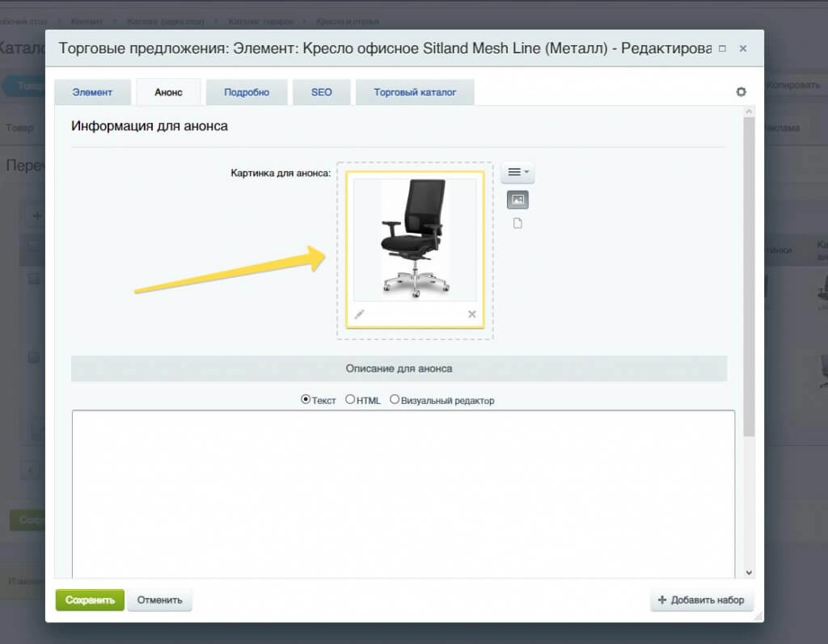Viewport: 828px width, 644px height.
Task: Close the editing dialog
Action: 743,48
